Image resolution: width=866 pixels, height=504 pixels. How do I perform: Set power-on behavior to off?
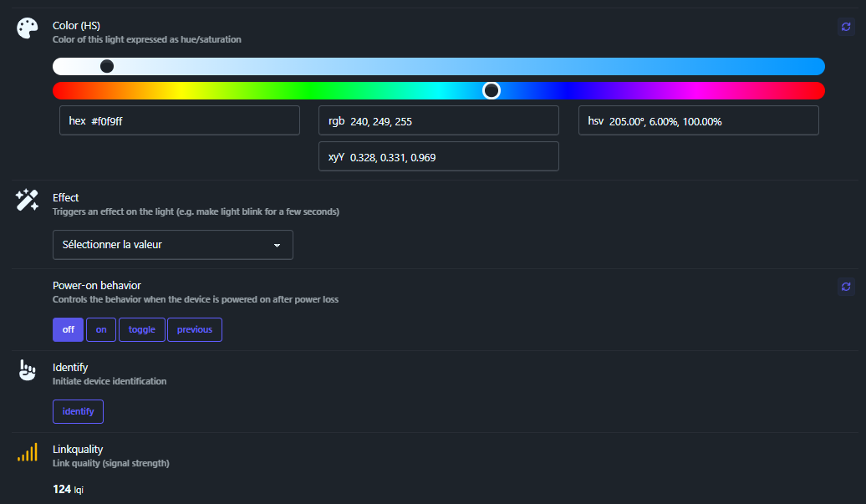click(x=68, y=329)
